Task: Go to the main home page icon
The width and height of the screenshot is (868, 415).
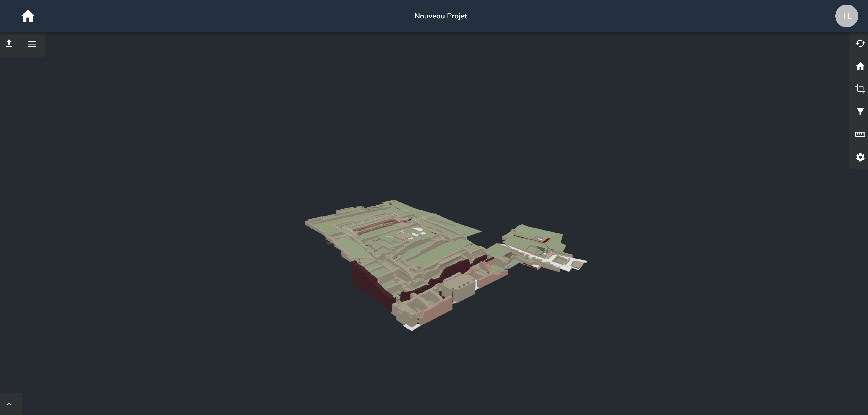Action: 28,16
